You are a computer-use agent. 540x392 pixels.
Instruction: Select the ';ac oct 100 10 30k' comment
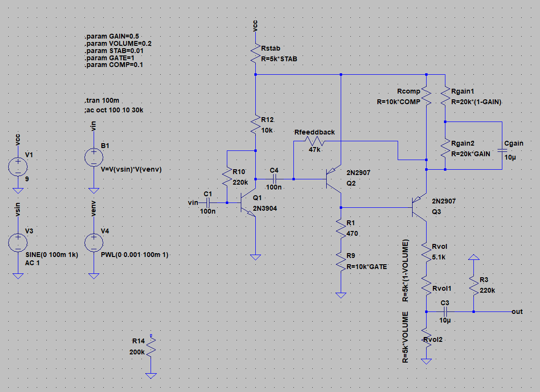(x=114, y=110)
